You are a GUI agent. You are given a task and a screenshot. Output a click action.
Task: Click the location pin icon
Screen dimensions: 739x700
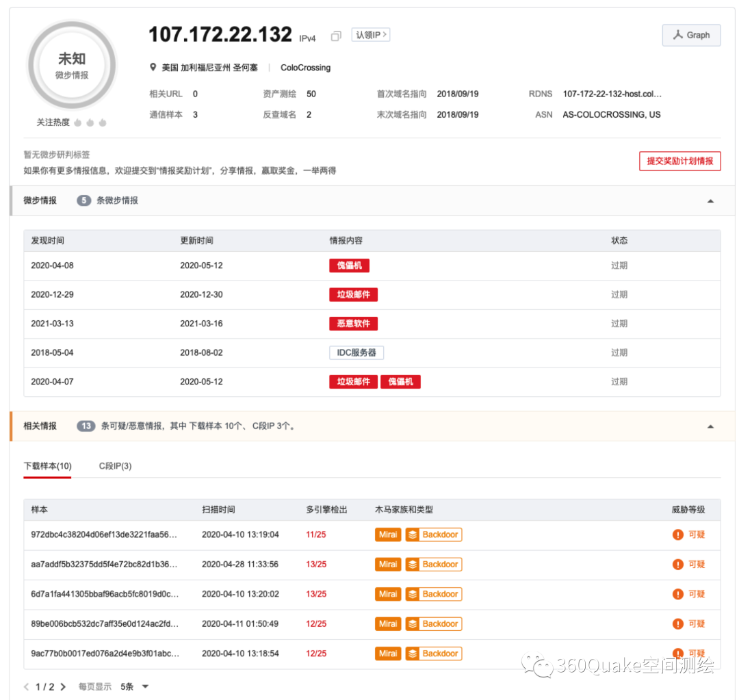153,68
